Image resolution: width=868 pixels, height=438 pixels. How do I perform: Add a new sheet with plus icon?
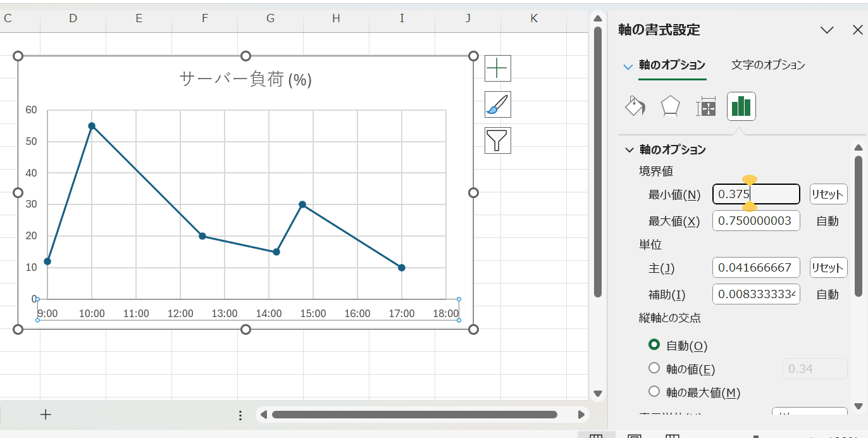click(x=46, y=415)
